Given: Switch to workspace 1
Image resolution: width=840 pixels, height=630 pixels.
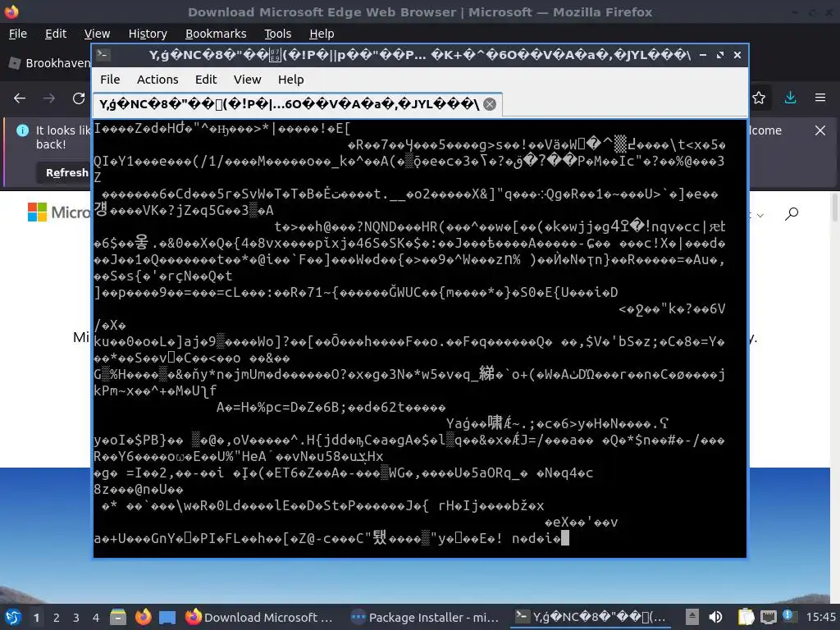Looking at the screenshot, I should coord(36,617).
